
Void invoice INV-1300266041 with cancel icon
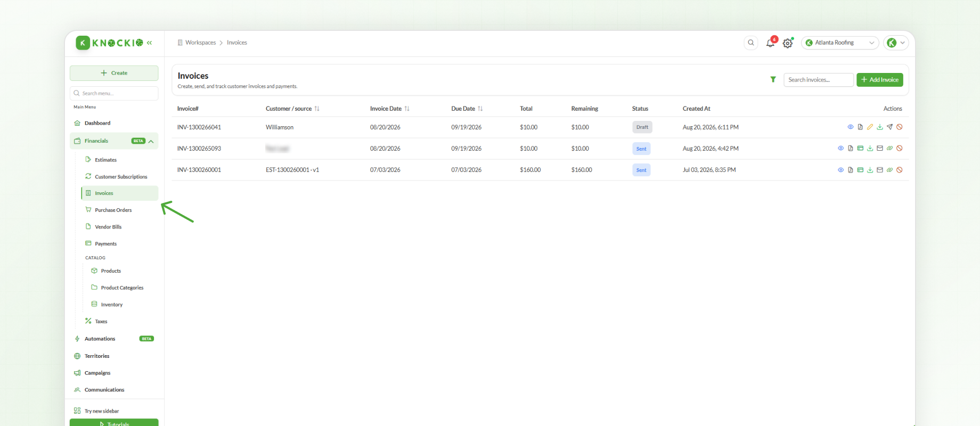point(900,127)
